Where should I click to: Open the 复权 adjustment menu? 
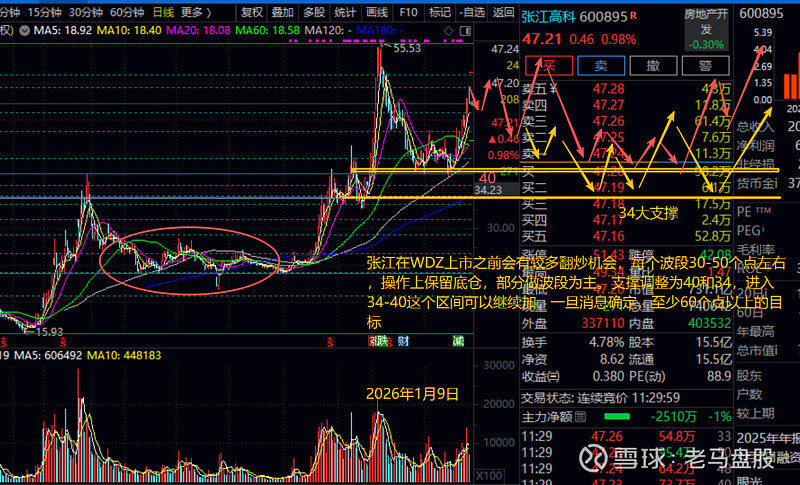pyautogui.click(x=252, y=12)
